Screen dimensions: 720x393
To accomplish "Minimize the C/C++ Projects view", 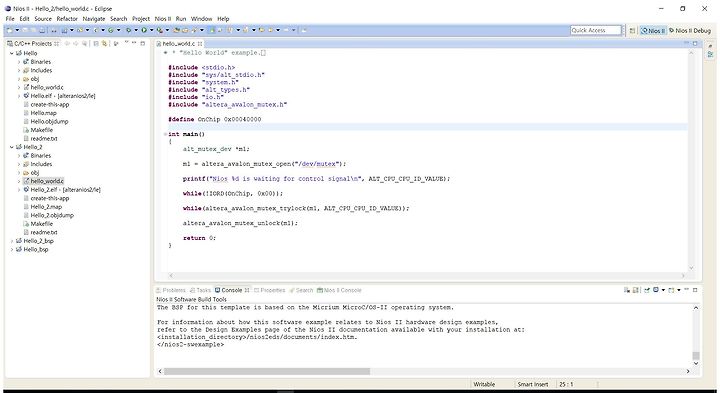I will point(134,43).
